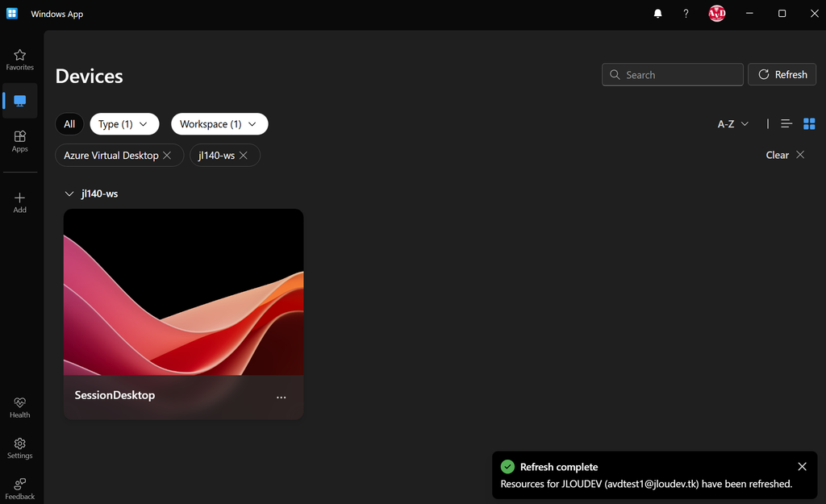826x504 pixels.
Task: Open SessionDesktop more options ellipsis
Action: coord(282,397)
